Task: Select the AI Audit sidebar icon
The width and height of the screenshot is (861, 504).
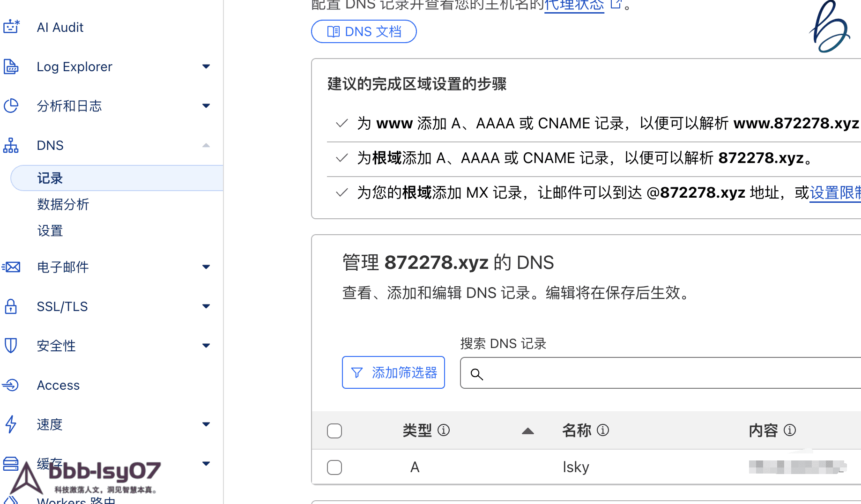Action: click(x=11, y=27)
